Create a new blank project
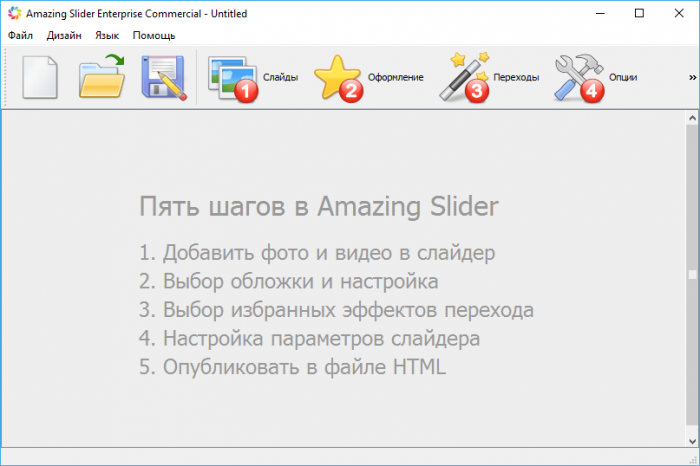Screen dimensions: 700x466 [40, 77]
